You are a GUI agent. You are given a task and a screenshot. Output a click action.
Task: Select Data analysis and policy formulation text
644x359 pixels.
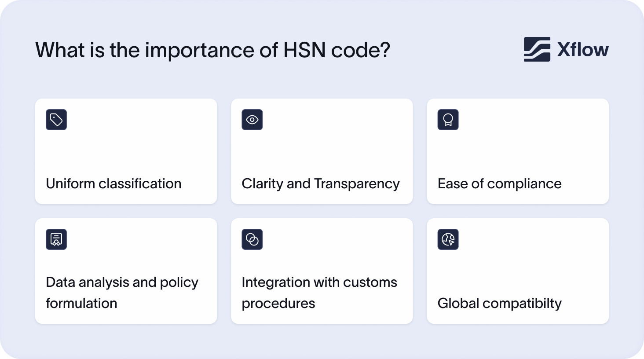pos(122,293)
